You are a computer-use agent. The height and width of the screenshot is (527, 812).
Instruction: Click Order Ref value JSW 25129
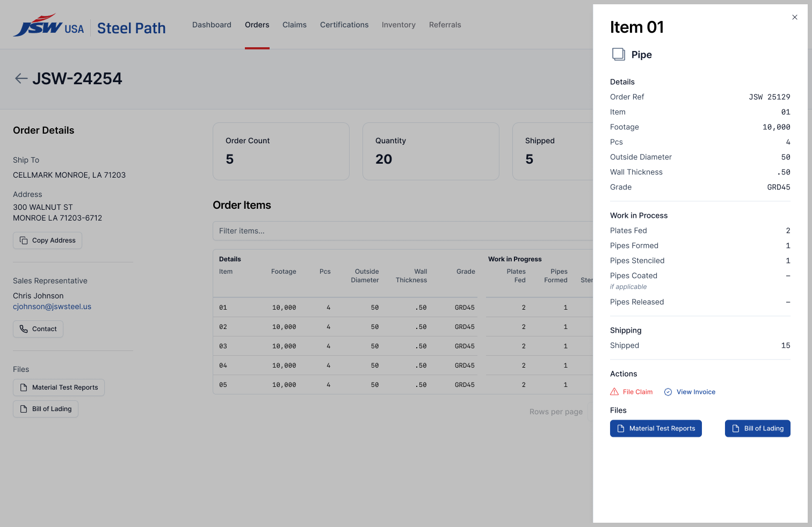point(770,97)
